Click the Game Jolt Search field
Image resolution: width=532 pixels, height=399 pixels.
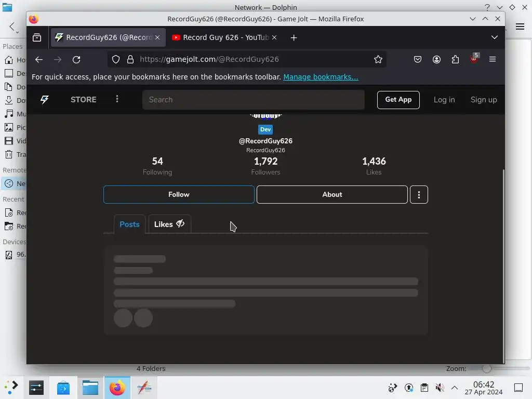(253, 100)
